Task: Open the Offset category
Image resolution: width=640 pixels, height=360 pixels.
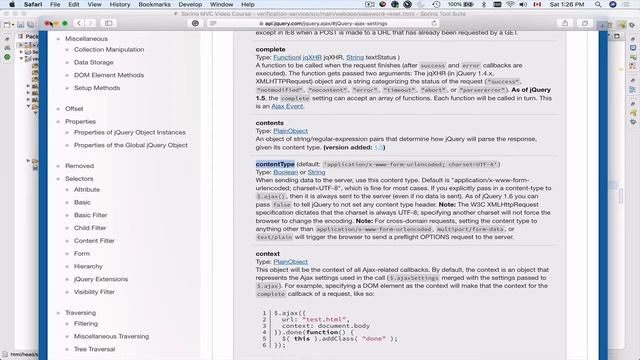Action: tap(74, 109)
